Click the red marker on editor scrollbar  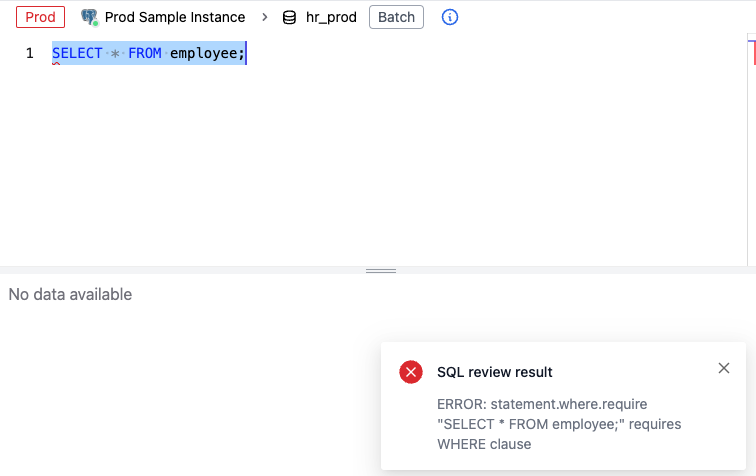pyautogui.click(x=751, y=51)
